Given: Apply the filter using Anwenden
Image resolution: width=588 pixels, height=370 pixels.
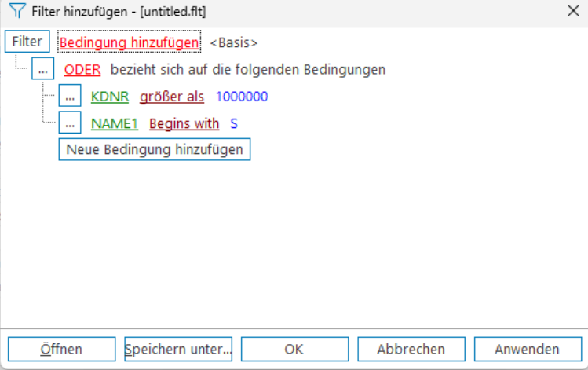Looking at the screenshot, I should point(527,349).
